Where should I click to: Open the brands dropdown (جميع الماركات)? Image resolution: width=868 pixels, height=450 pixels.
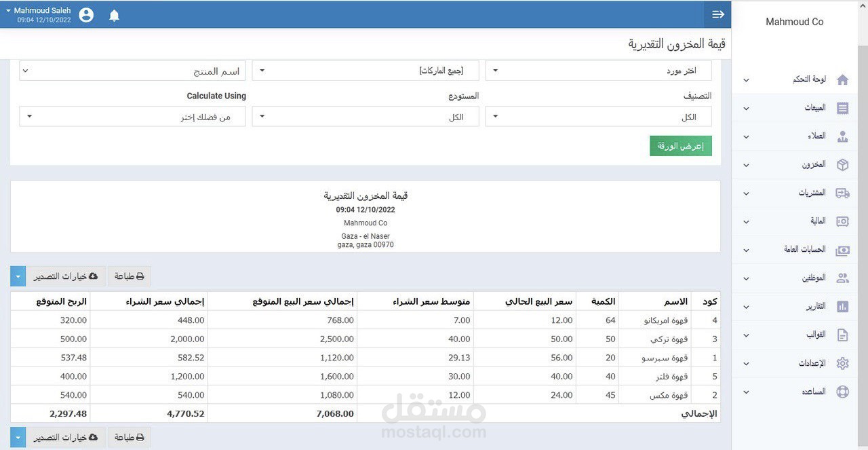pos(366,71)
